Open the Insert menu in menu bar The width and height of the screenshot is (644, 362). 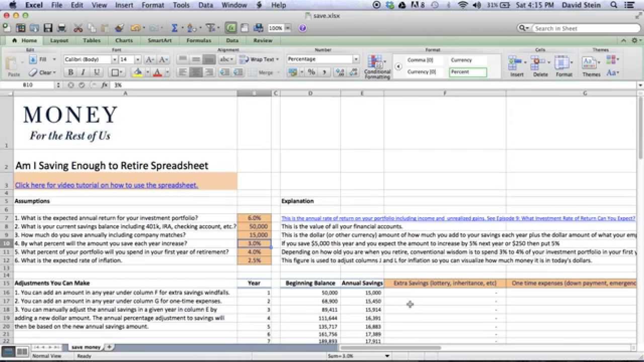pyautogui.click(x=124, y=5)
